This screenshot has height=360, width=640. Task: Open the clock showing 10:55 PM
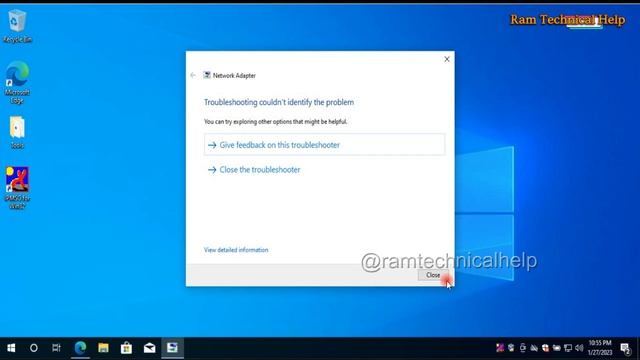(x=600, y=347)
